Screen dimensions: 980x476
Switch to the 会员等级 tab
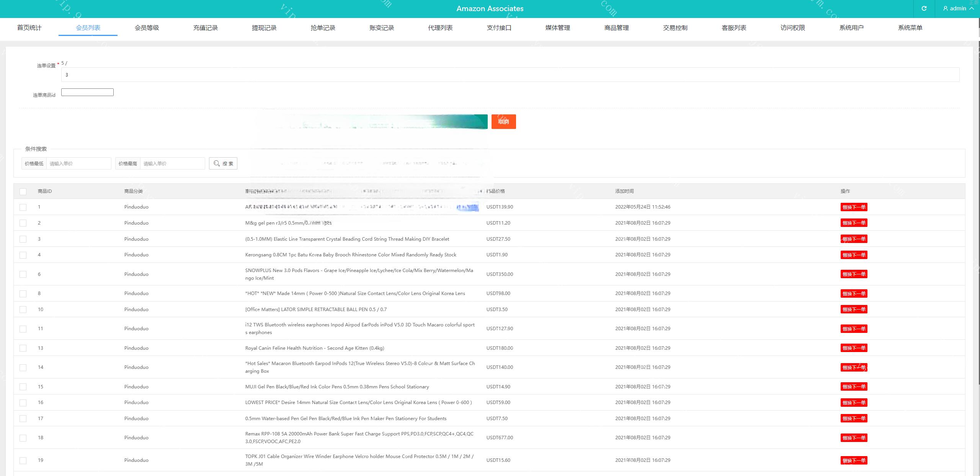pyautogui.click(x=147, y=28)
